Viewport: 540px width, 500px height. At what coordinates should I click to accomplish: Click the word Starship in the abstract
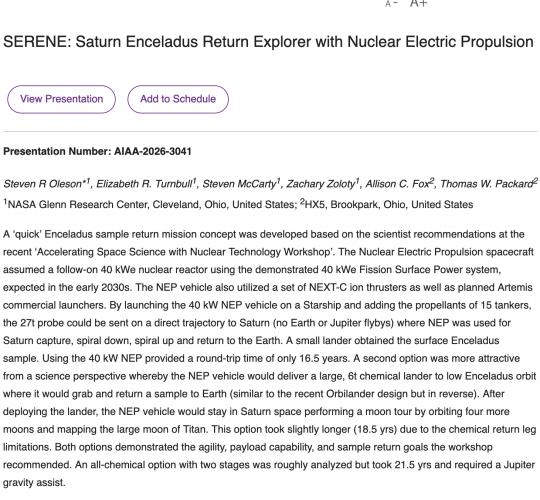point(322,305)
